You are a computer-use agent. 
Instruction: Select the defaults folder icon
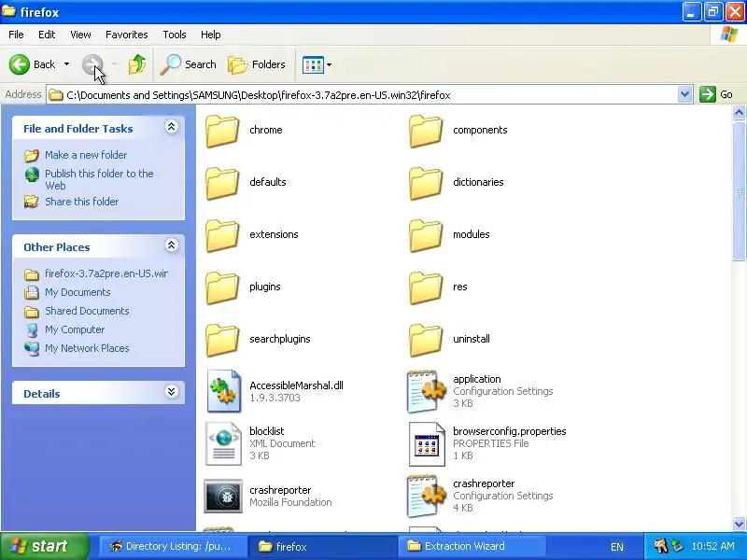pos(222,182)
